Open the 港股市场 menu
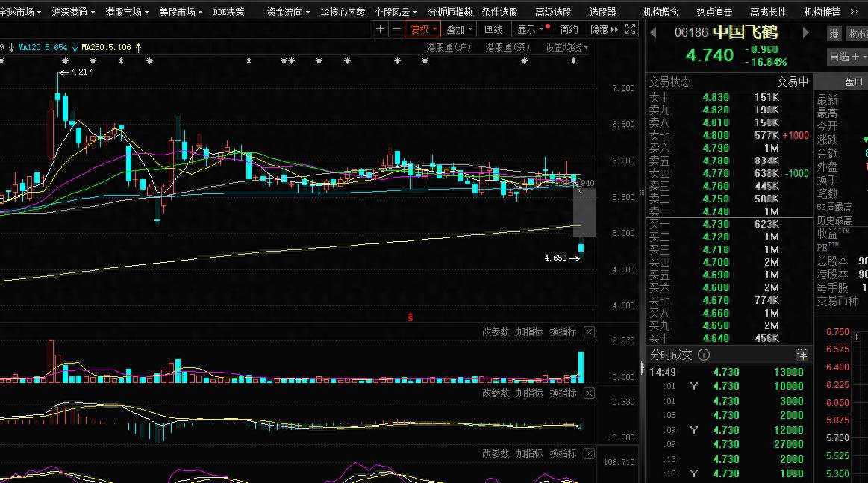 pyautogui.click(x=126, y=12)
